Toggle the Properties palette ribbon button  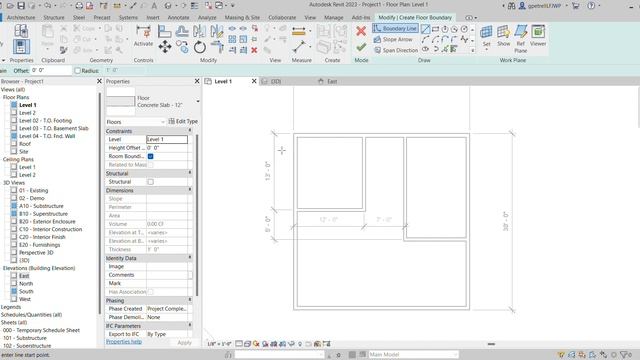21,47
